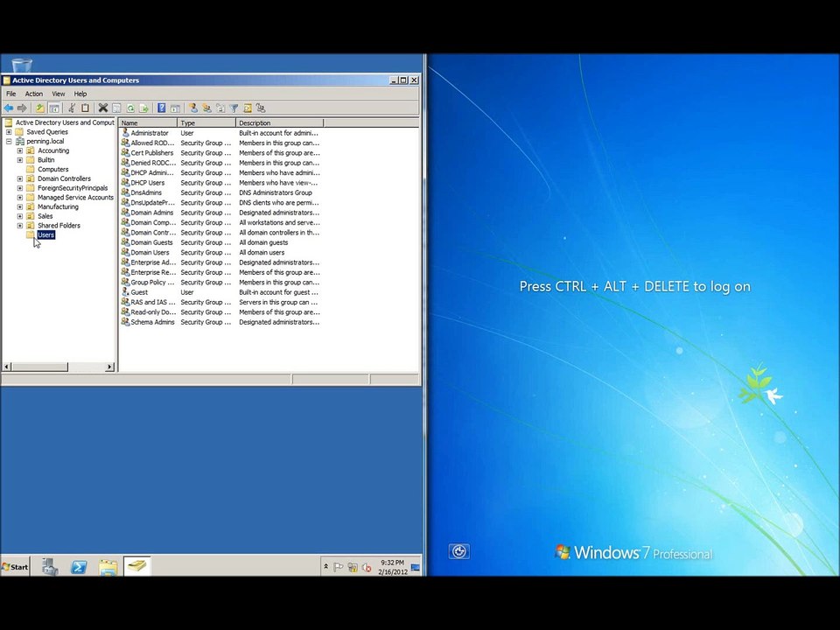Select the Schema Admins group row
Image resolution: width=840 pixels, height=630 pixels.
click(x=220, y=322)
